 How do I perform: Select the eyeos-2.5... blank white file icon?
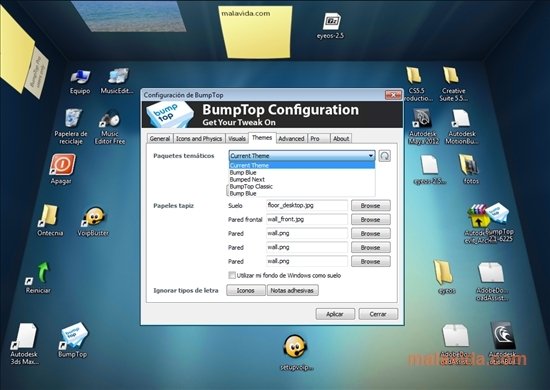[429, 165]
